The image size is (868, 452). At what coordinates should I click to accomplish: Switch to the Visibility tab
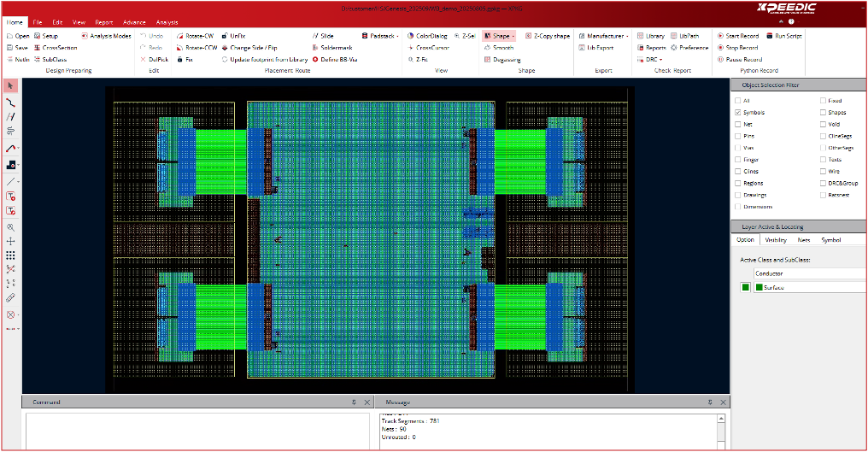point(776,240)
